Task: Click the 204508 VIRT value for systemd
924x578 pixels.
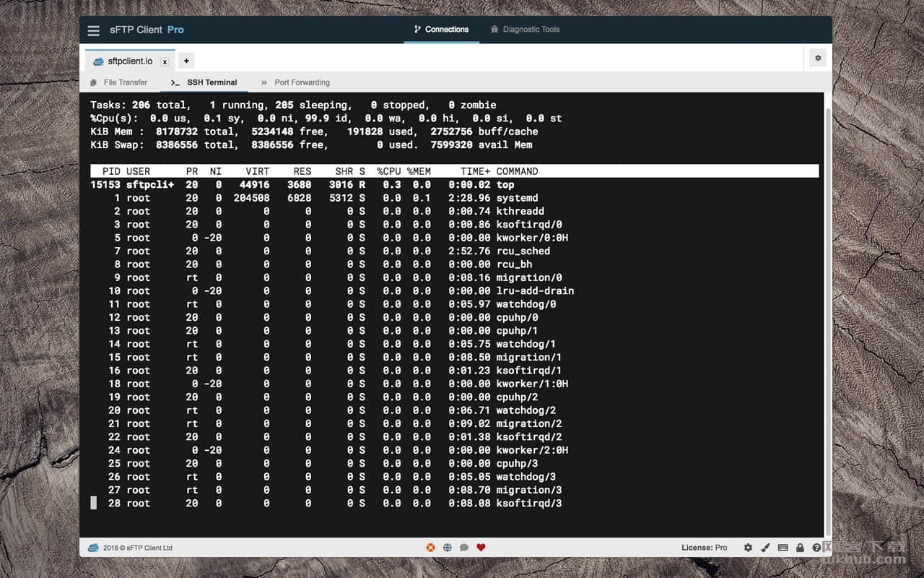Action: pyautogui.click(x=251, y=198)
